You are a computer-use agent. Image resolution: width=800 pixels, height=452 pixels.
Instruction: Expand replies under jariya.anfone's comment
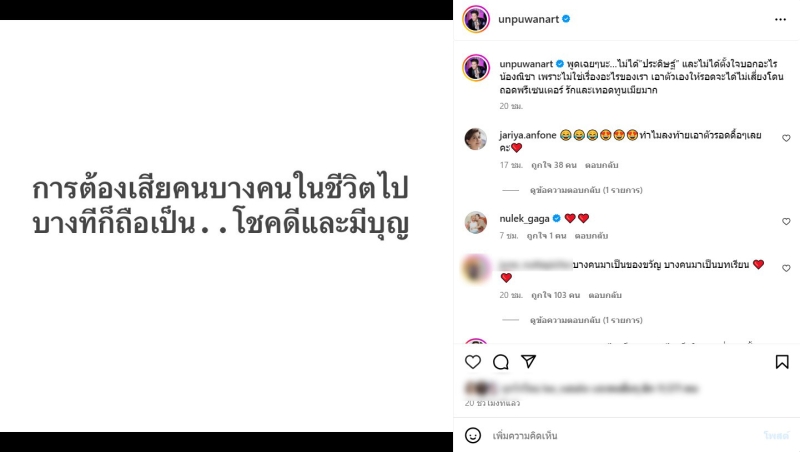pyautogui.click(x=586, y=190)
